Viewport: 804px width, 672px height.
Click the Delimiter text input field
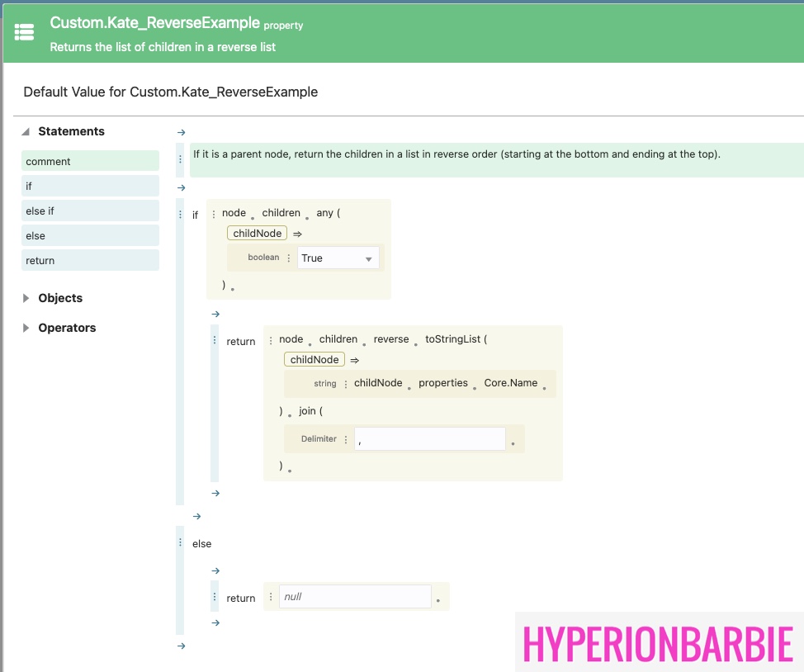pyautogui.click(x=429, y=439)
